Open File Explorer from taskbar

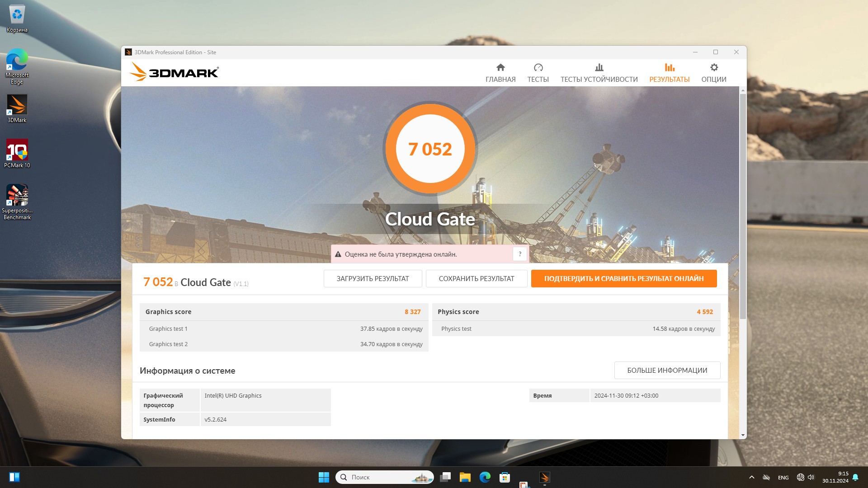click(465, 477)
